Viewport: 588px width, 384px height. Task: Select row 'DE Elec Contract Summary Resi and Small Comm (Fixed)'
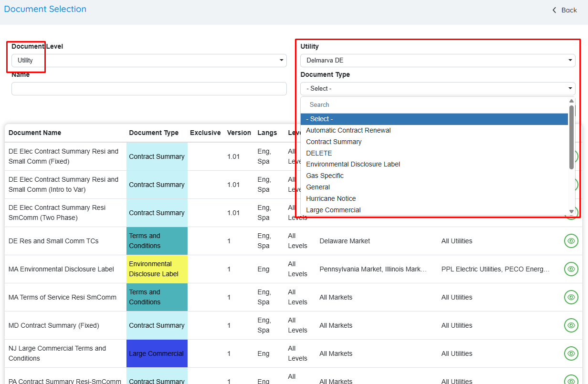[63, 156]
